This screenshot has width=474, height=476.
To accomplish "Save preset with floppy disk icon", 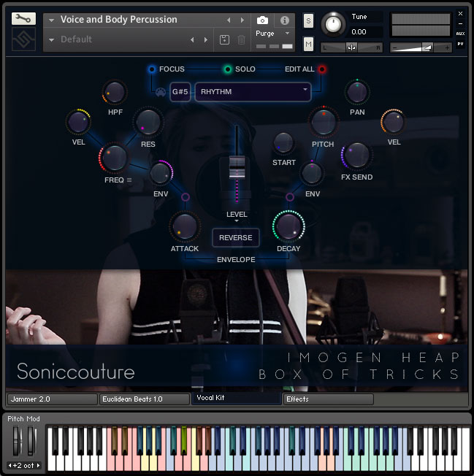I will pyautogui.click(x=224, y=39).
